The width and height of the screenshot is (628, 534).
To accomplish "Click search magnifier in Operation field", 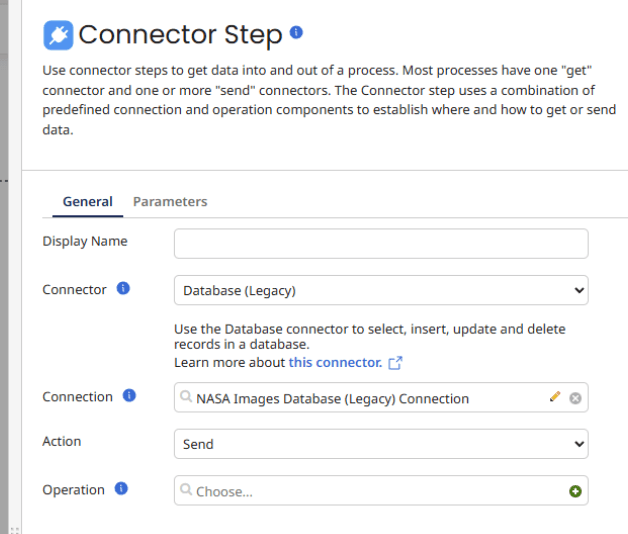I will tap(186, 490).
